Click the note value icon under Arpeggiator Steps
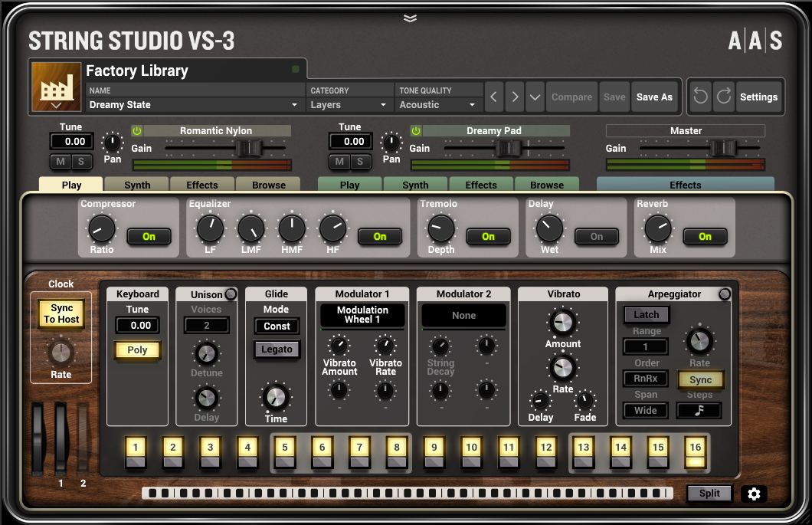The height and width of the screenshot is (525, 812). (x=700, y=411)
